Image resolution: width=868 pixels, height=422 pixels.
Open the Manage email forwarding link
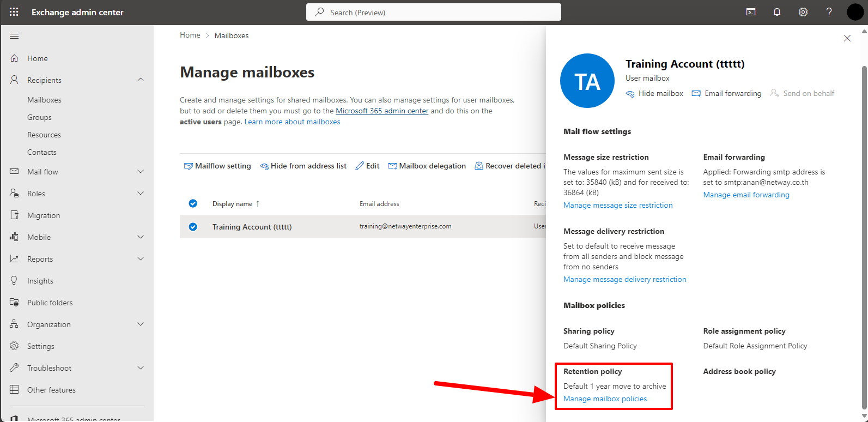coord(746,195)
